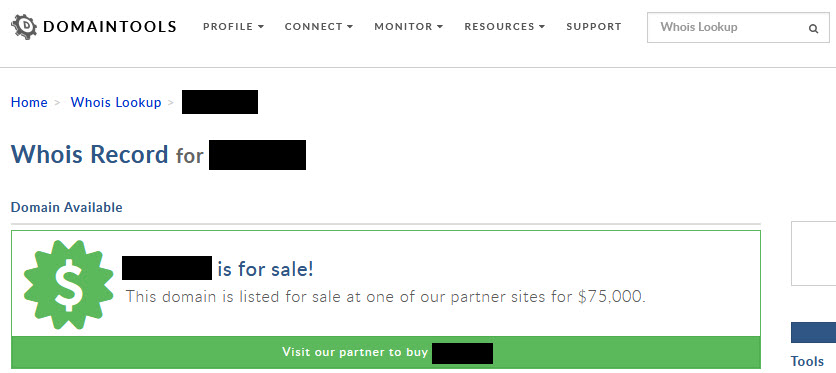Click the DOMAINTOOLS wordmark text
The image size is (836, 373).
pyautogui.click(x=109, y=27)
